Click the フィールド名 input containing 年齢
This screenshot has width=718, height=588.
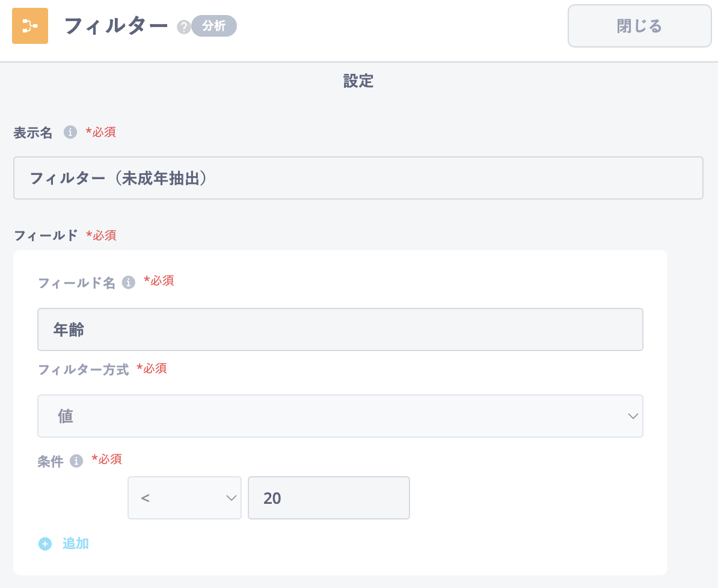(340, 329)
